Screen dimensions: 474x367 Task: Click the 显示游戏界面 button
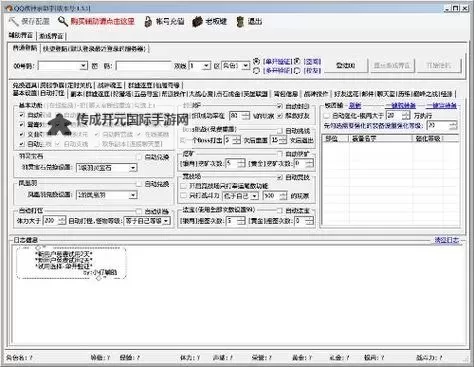click(392, 66)
